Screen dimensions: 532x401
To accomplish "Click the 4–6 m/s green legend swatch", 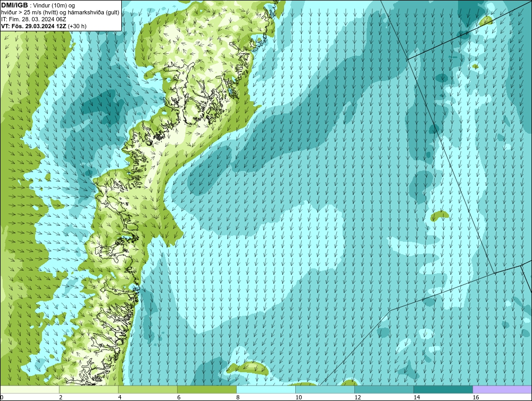I will pyautogui.click(x=147, y=389).
